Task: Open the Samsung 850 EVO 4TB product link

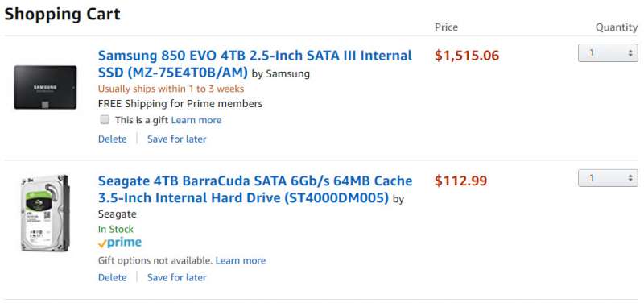Action: point(255,64)
